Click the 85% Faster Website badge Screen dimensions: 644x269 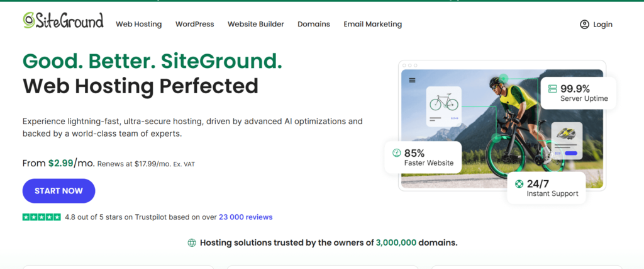click(423, 157)
